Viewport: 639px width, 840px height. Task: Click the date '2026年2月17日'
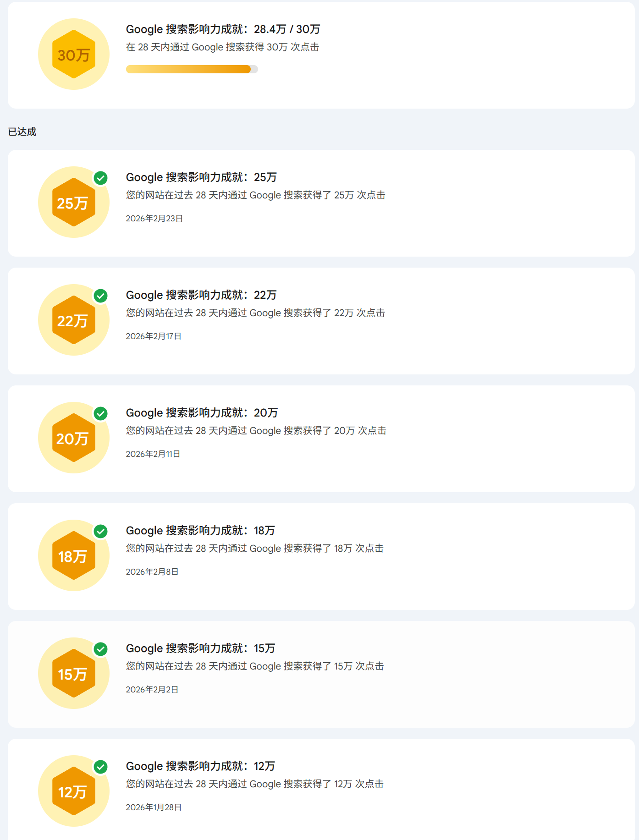coord(154,336)
